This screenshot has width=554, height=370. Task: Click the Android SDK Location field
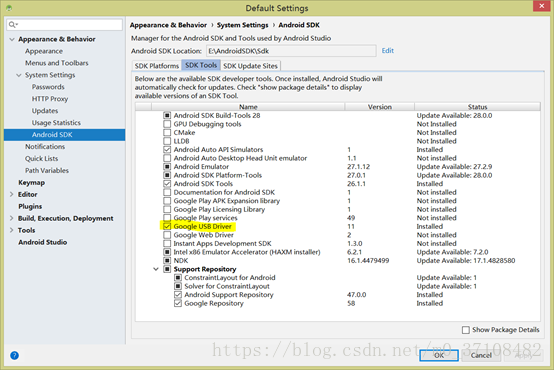(x=291, y=51)
